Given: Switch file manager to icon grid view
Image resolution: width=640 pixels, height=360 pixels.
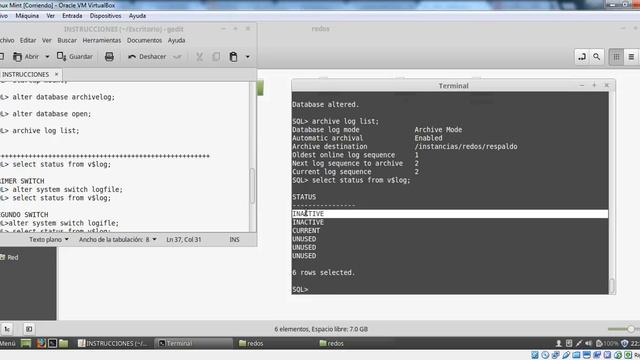Looking at the screenshot, I should click(x=616, y=57).
